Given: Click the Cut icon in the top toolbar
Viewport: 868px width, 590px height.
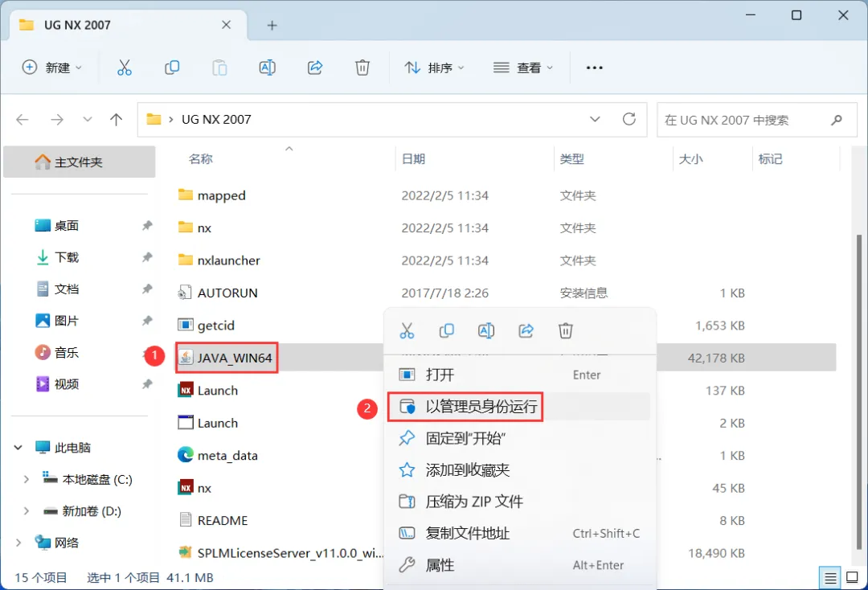Looking at the screenshot, I should (124, 68).
